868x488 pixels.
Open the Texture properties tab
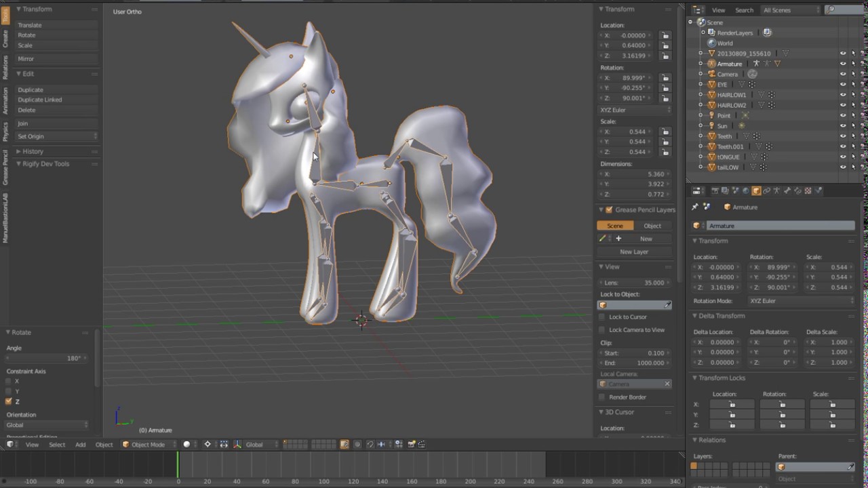click(808, 191)
